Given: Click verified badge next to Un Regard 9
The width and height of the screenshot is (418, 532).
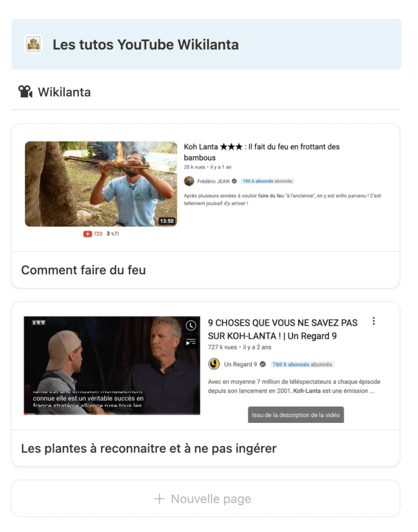Looking at the screenshot, I should point(263,364).
